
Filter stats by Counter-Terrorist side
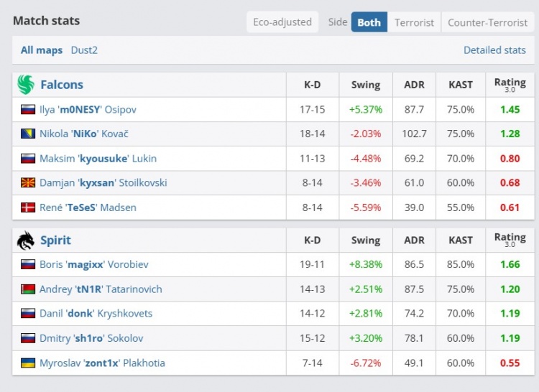tap(487, 22)
